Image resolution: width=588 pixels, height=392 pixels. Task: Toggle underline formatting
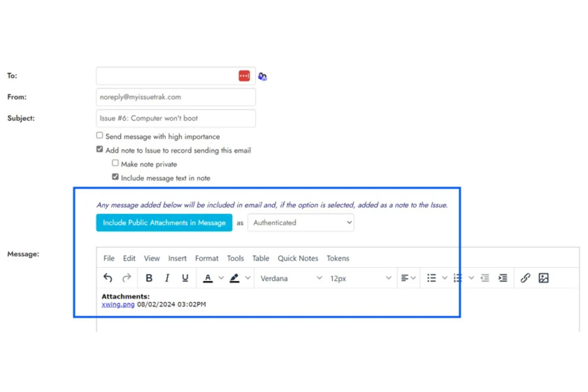(x=185, y=278)
